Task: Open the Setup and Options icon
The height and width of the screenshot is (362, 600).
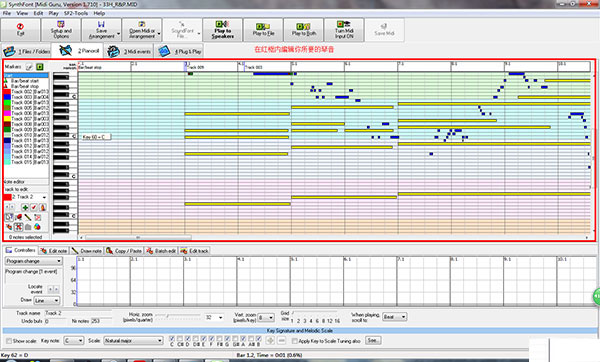Action: (61, 29)
